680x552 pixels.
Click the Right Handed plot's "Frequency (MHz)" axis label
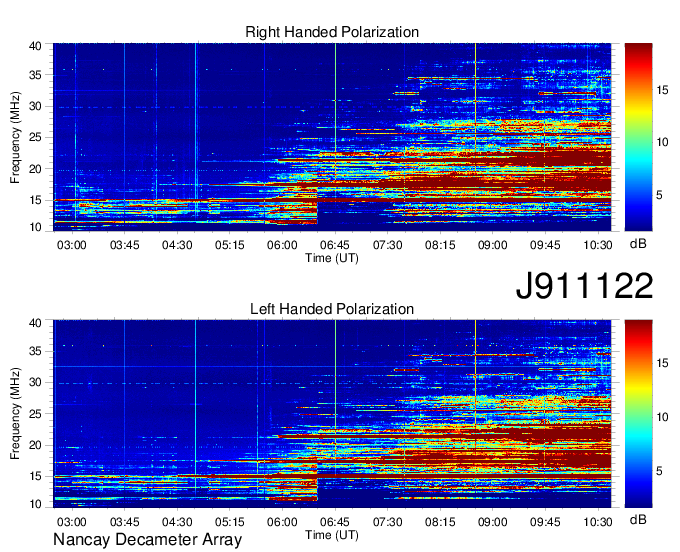pos(15,137)
